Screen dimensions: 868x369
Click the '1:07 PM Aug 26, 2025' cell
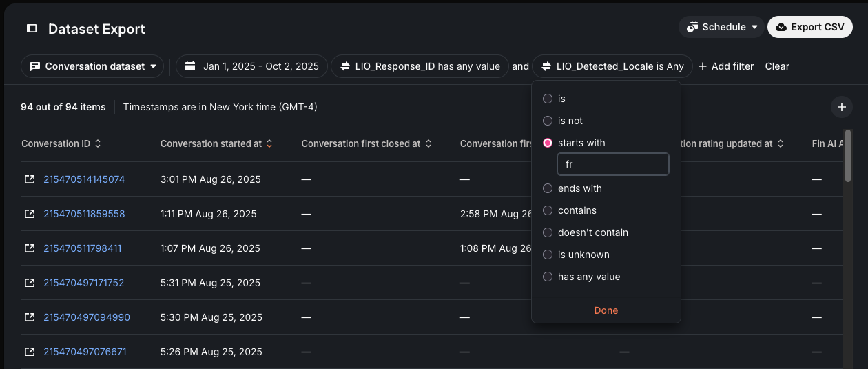point(210,248)
